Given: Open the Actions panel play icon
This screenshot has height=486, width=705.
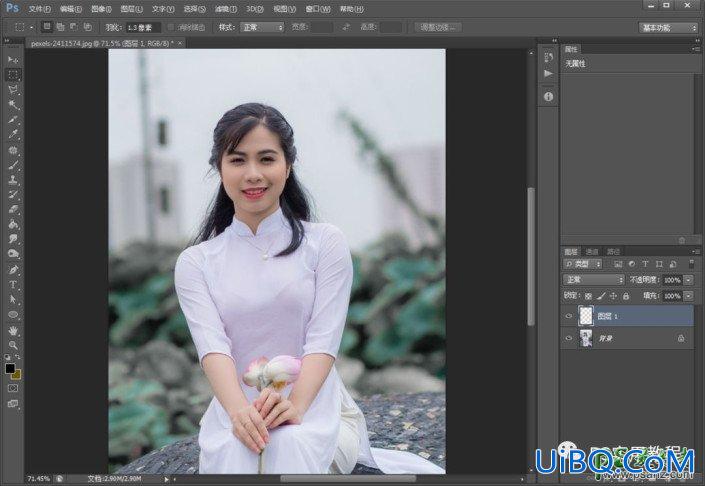Looking at the screenshot, I should coord(548,73).
